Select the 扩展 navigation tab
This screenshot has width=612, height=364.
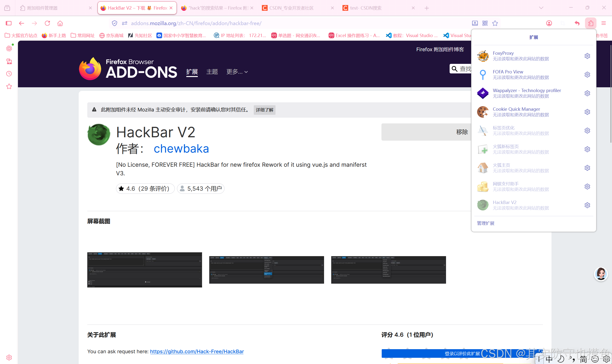pos(192,72)
